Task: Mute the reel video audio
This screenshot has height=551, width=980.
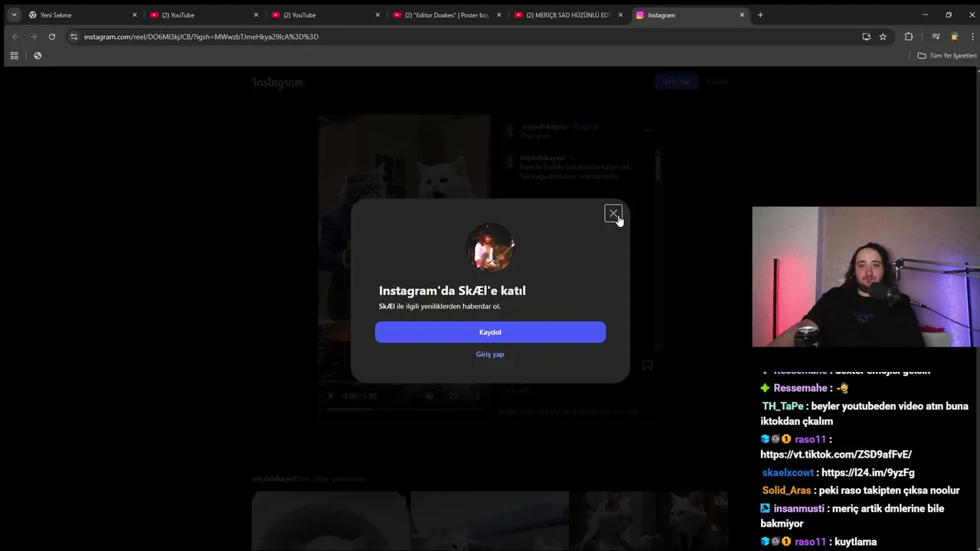Action: [x=430, y=396]
